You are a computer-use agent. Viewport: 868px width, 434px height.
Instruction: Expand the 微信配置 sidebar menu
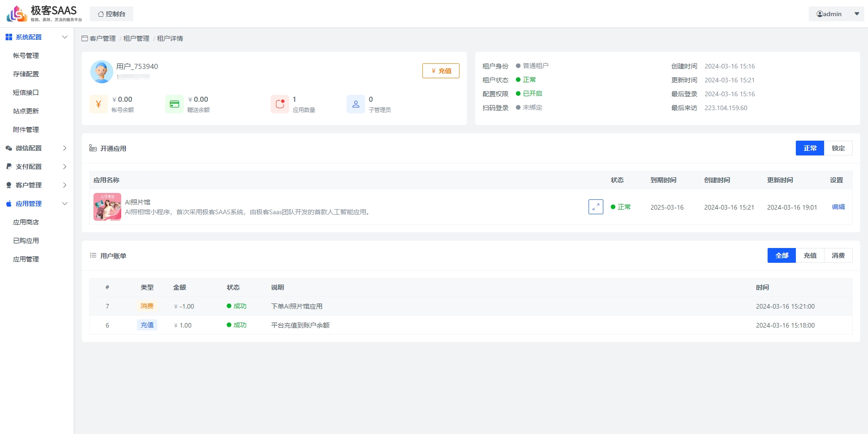coord(36,148)
